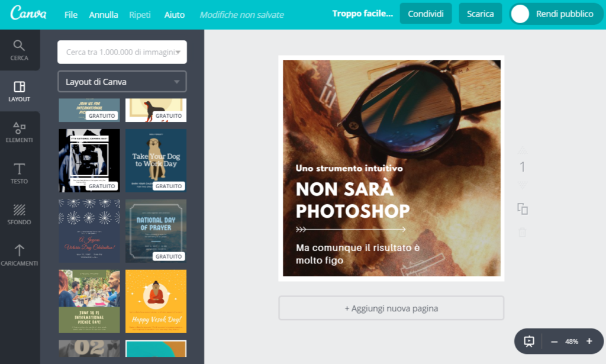Open the Testo text tool
This screenshot has height=364, width=606.
coord(20,173)
